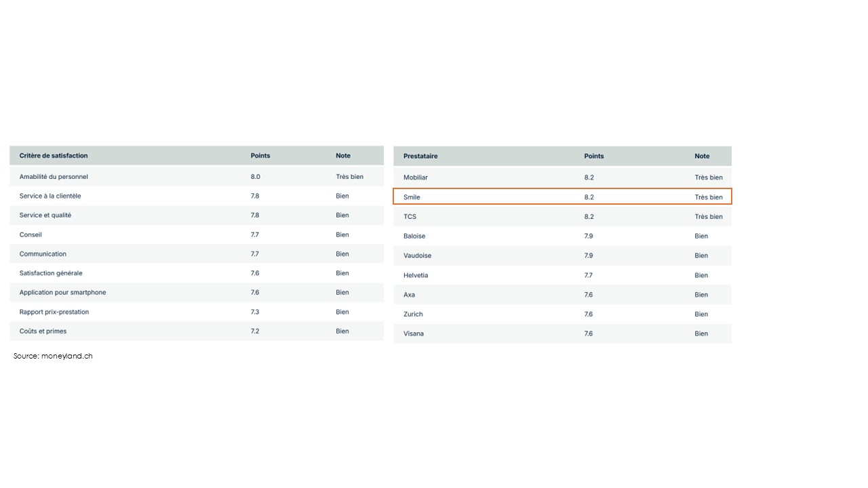868x488 pixels.
Task: Click the 'Rapport prix-prestation' criterion
Action: (x=54, y=312)
